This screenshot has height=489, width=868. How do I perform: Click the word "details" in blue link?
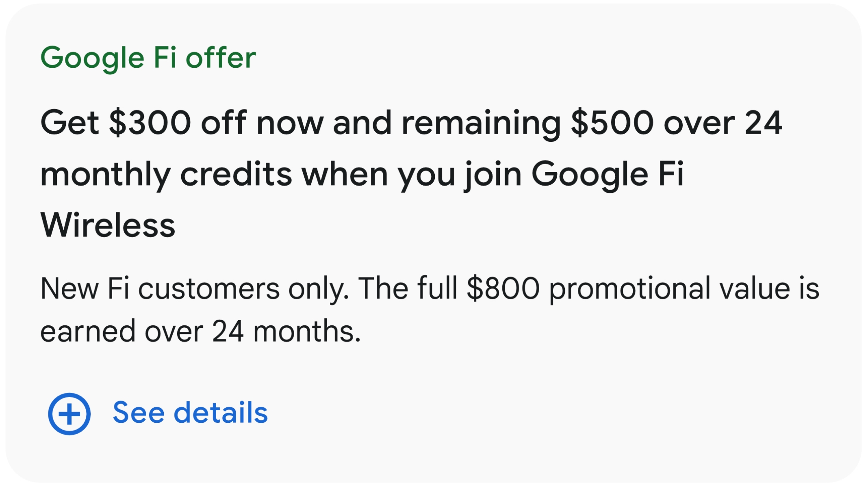point(221,413)
